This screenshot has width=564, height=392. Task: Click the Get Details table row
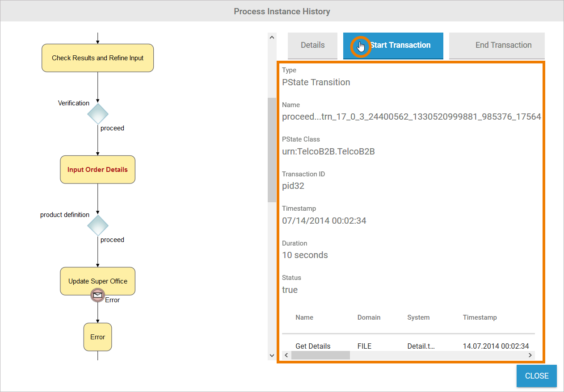[x=313, y=346]
